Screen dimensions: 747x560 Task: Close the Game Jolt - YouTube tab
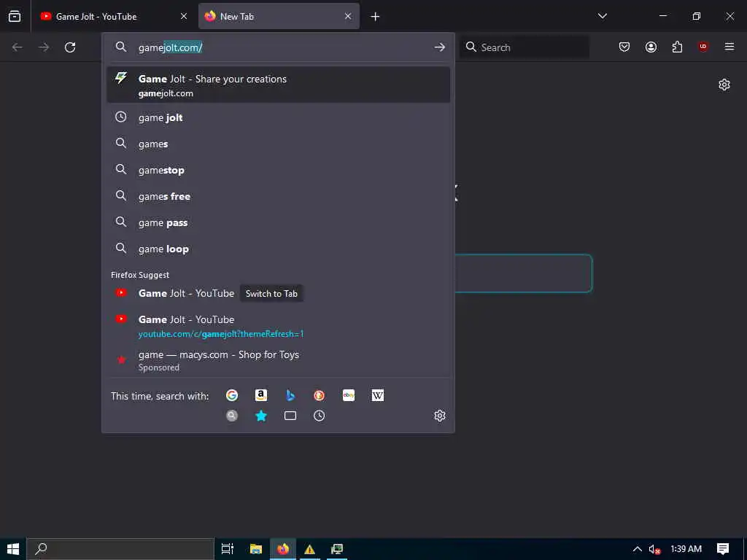point(184,16)
